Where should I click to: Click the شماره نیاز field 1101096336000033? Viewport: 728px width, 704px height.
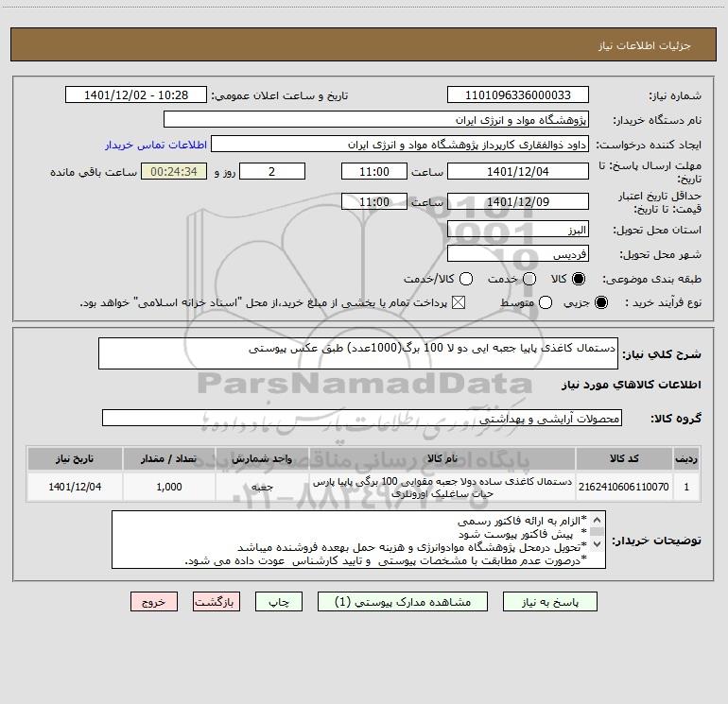pyautogui.click(x=518, y=94)
